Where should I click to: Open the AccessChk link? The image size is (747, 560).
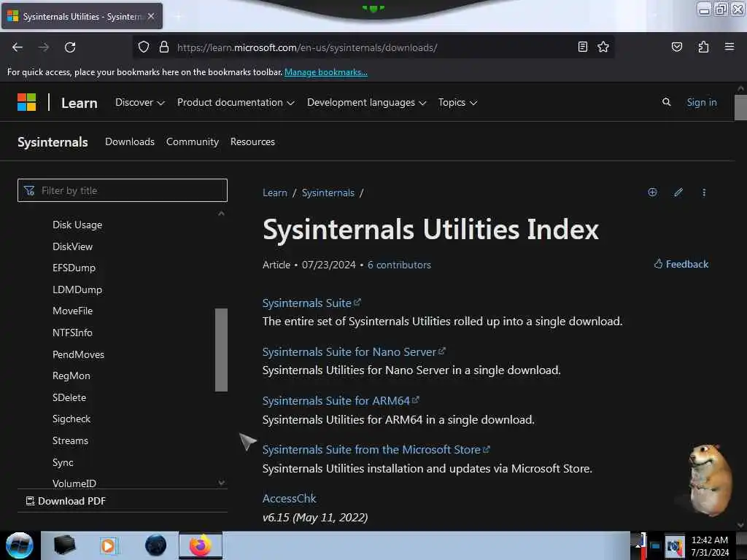(x=289, y=498)
